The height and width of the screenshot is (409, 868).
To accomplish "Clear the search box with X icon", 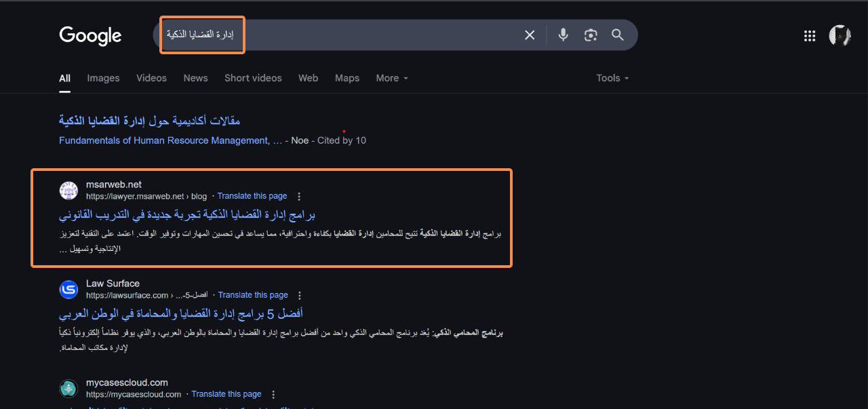I will (x=530, y=35).
